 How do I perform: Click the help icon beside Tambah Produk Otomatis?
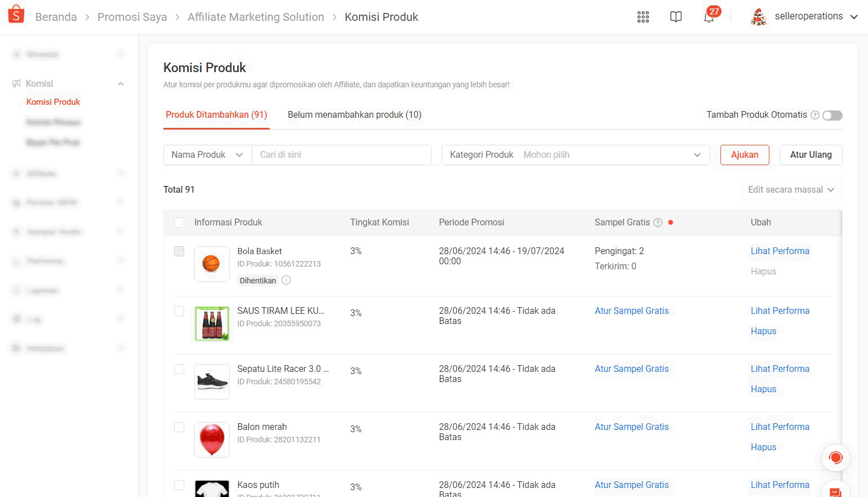[x=815, y=115]
